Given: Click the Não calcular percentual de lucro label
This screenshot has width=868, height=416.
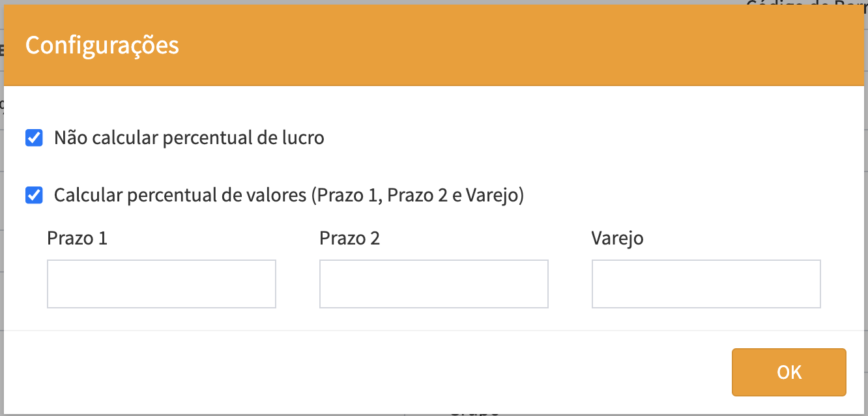Looking at the screenshot, I should click(x=189, y=138).
